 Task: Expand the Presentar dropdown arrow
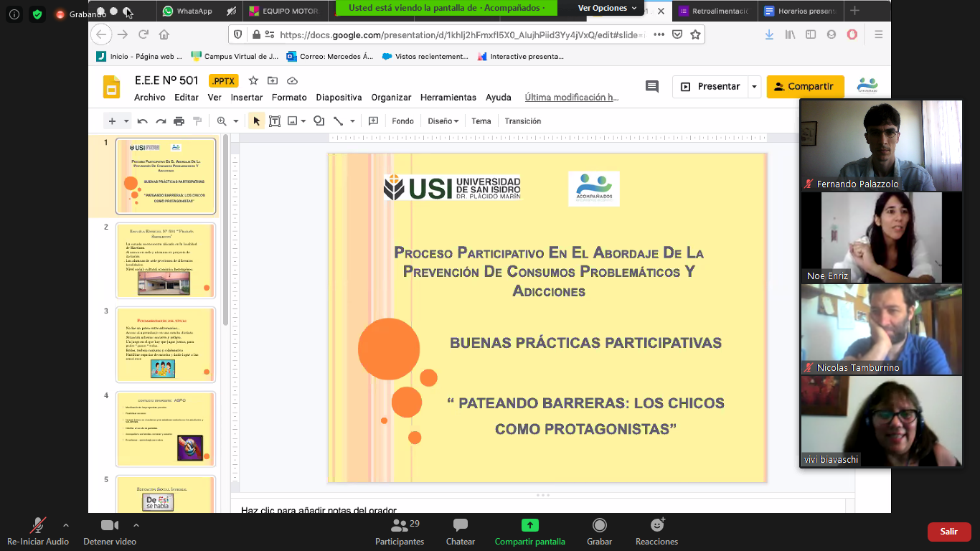(x=754, y=87)
